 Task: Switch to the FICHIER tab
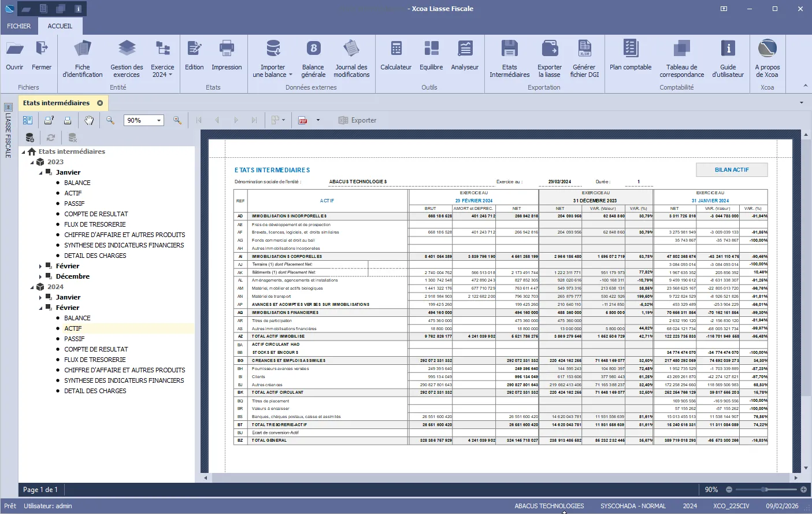coord(19,26)
